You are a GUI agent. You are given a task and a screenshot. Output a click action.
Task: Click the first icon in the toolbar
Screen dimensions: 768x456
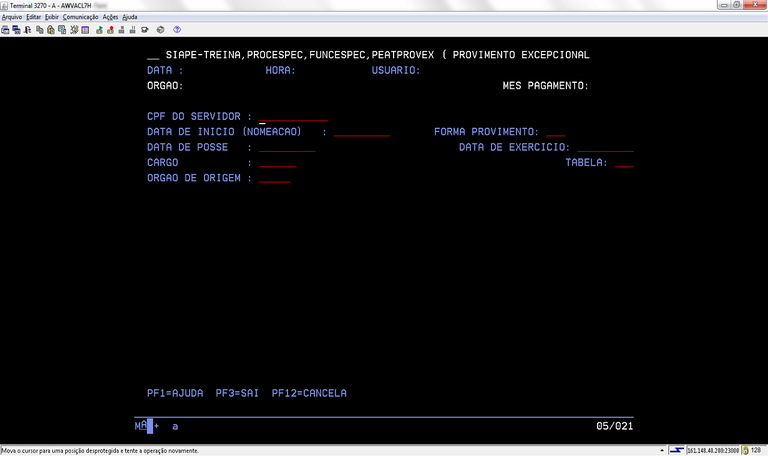tap(5, 30)
